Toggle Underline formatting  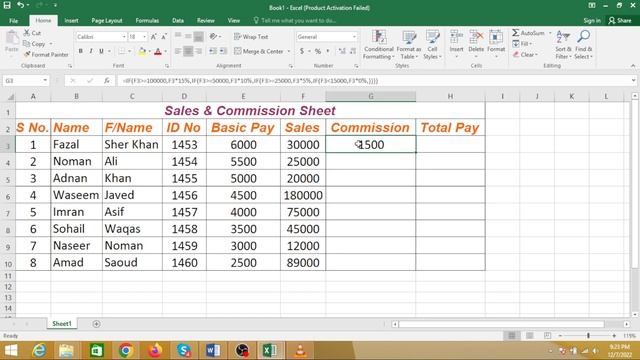coord(101,51)
